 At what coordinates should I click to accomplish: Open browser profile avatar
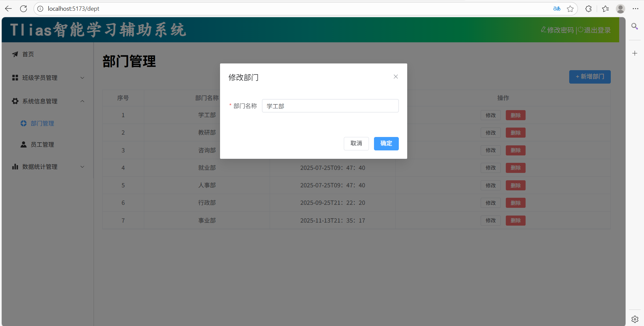coord(621,9)
